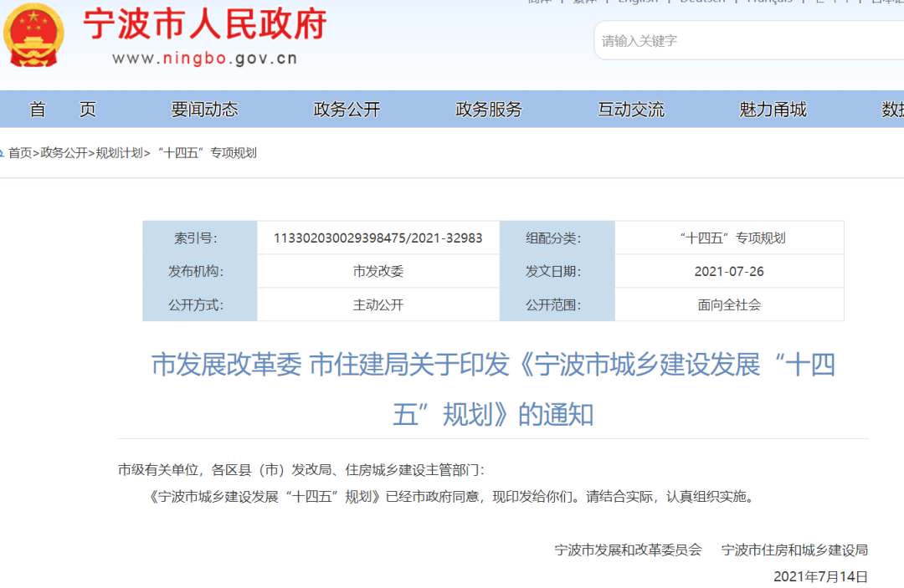Click the www.ningbo.gov.cn site address

203,59
